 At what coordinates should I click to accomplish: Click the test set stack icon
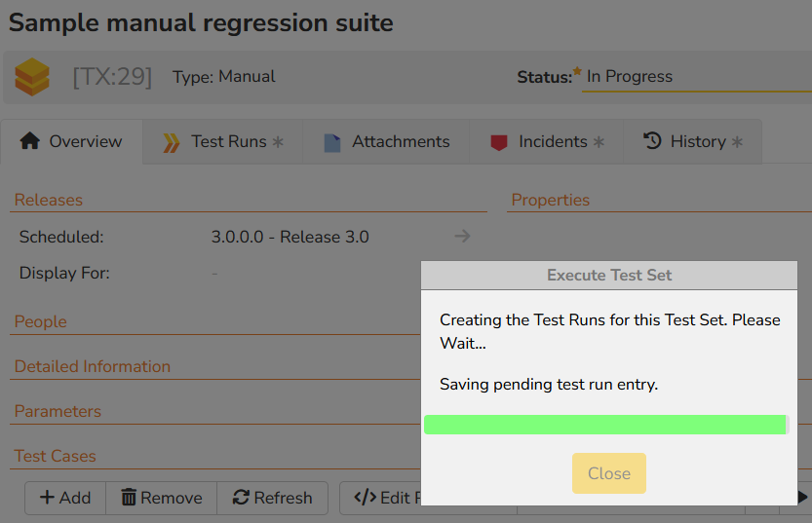point(32,77)
